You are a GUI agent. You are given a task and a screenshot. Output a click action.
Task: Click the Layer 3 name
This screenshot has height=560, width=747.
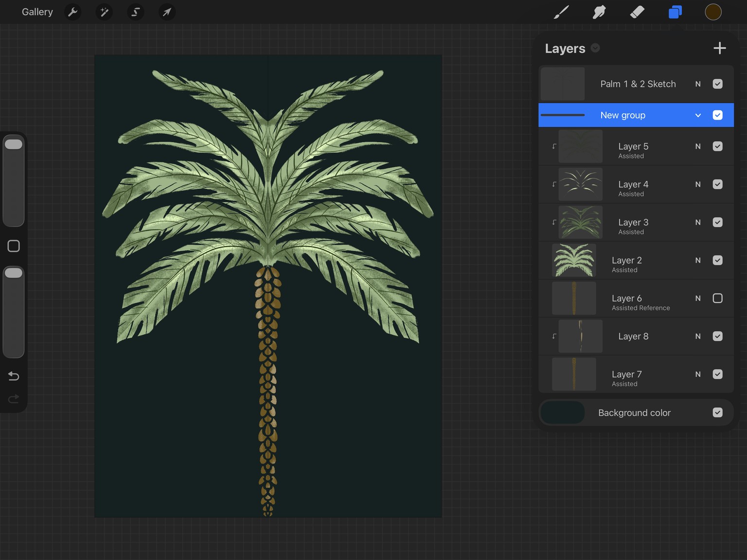tap(633, 222)
